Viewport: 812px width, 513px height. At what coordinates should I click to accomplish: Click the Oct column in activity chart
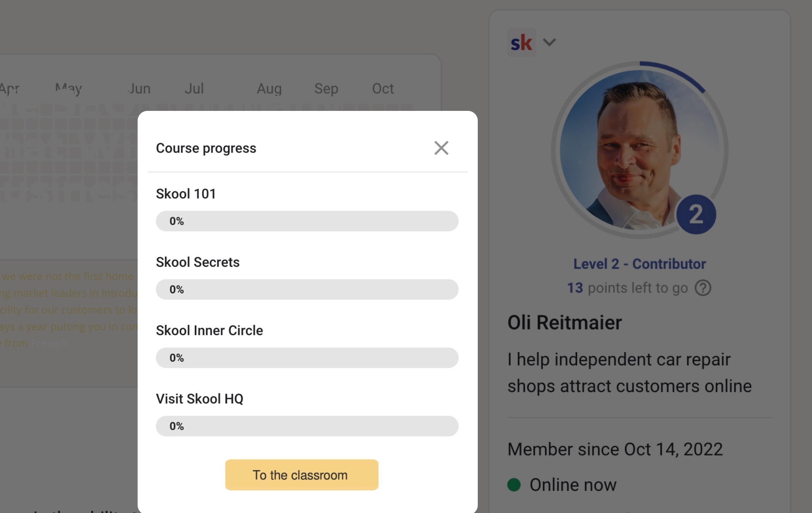point(383,89)
